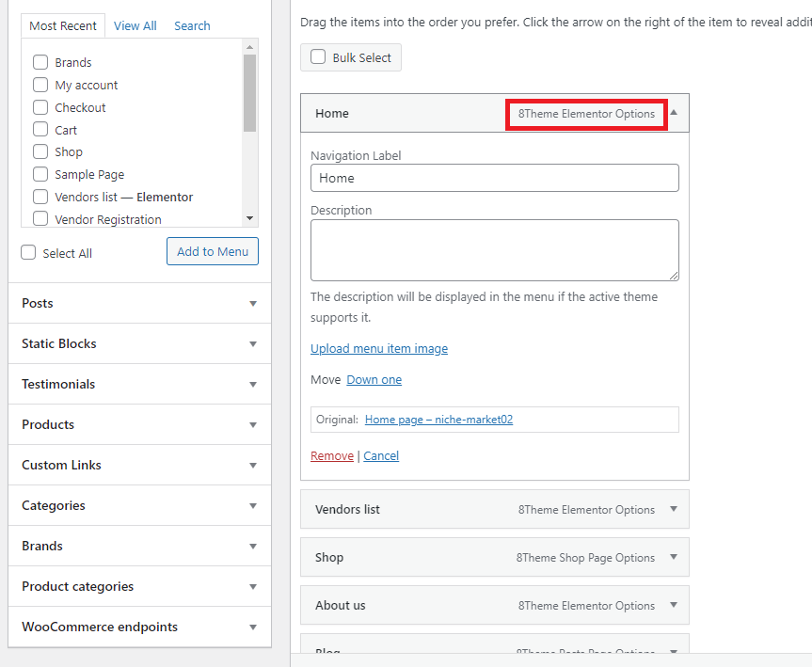Click the Move Down one link

(374, 379)
